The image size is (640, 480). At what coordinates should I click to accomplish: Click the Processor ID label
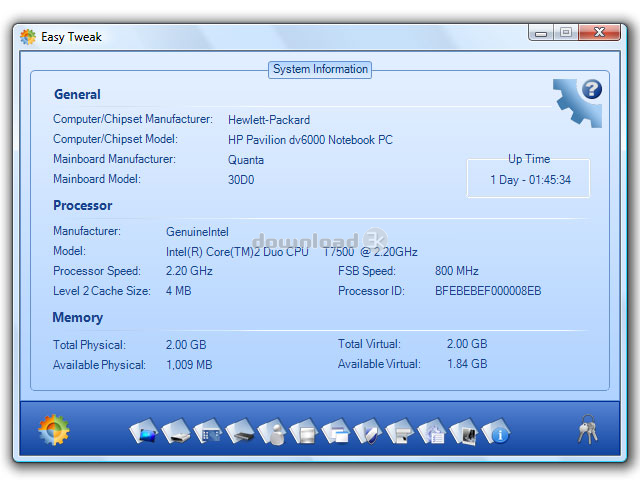[371, 291]
